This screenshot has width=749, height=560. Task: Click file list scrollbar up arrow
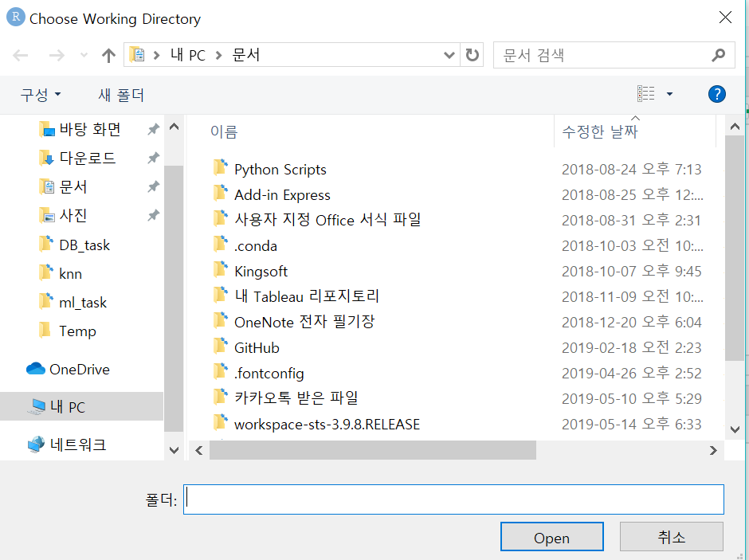tap(735, 127)
